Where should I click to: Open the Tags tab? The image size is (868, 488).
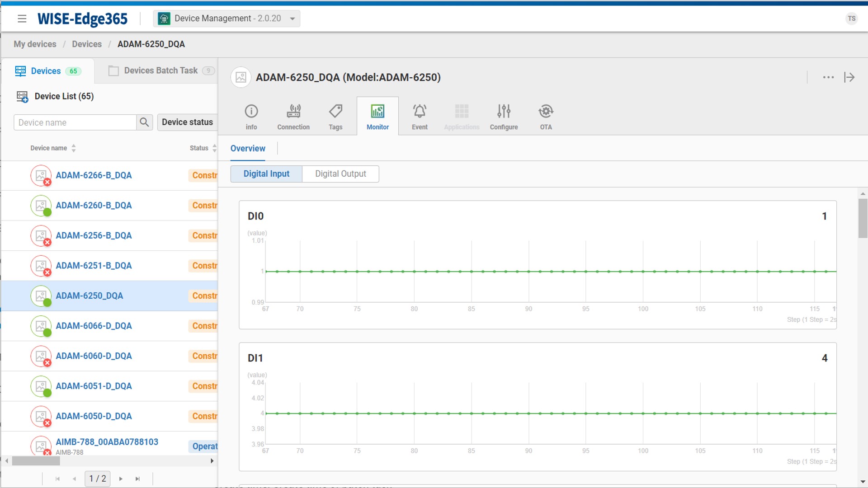[335, 117]
